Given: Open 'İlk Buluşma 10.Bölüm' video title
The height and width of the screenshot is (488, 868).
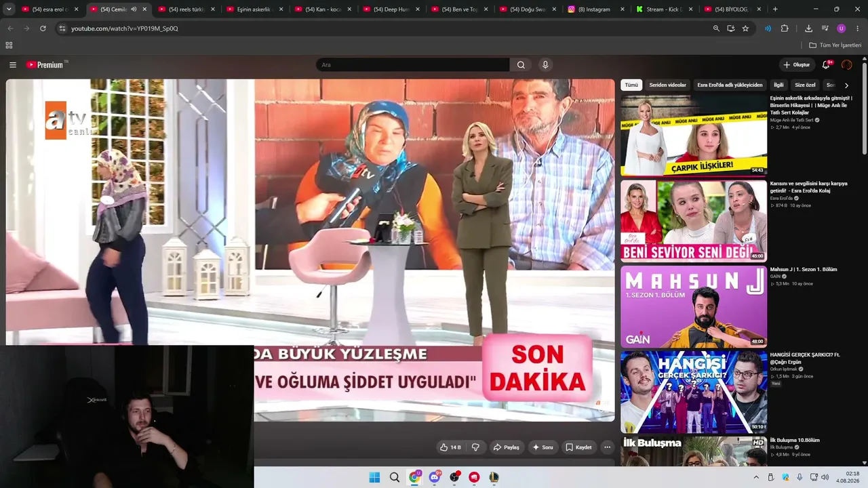Looking at the screenshot, I should coord(794,440).
